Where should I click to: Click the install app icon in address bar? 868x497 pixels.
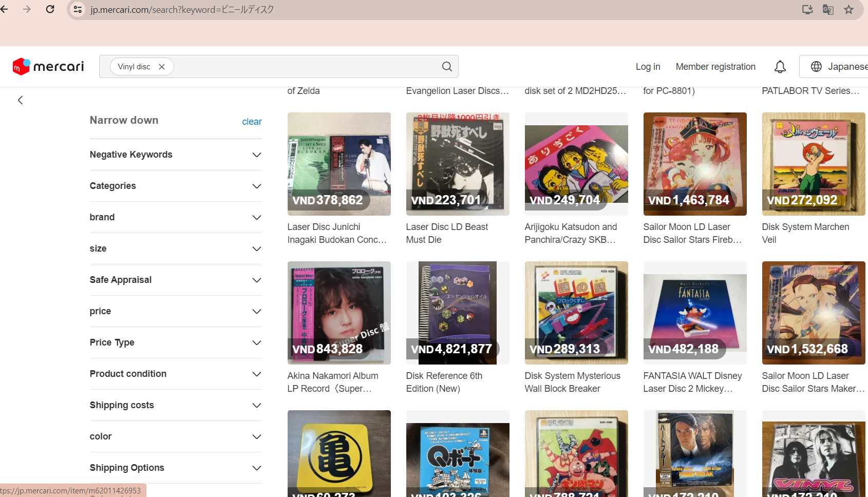(x=807, y=9)
